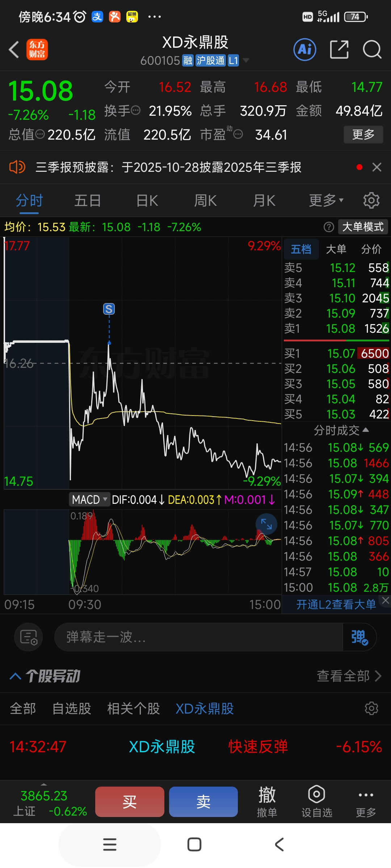Open the bottom More dots menu
The height and width of the screenshot is (868, 391).
[366, 801]
